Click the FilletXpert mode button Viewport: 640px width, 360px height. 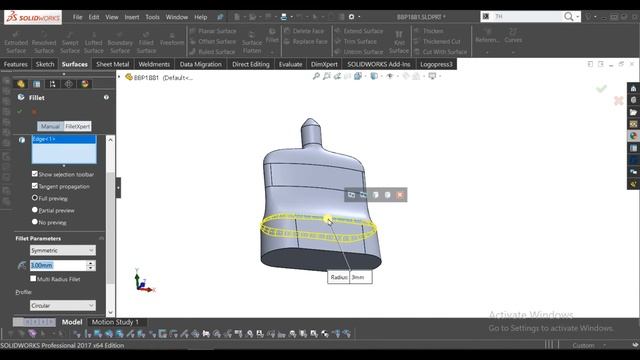(x=78, y=127)
